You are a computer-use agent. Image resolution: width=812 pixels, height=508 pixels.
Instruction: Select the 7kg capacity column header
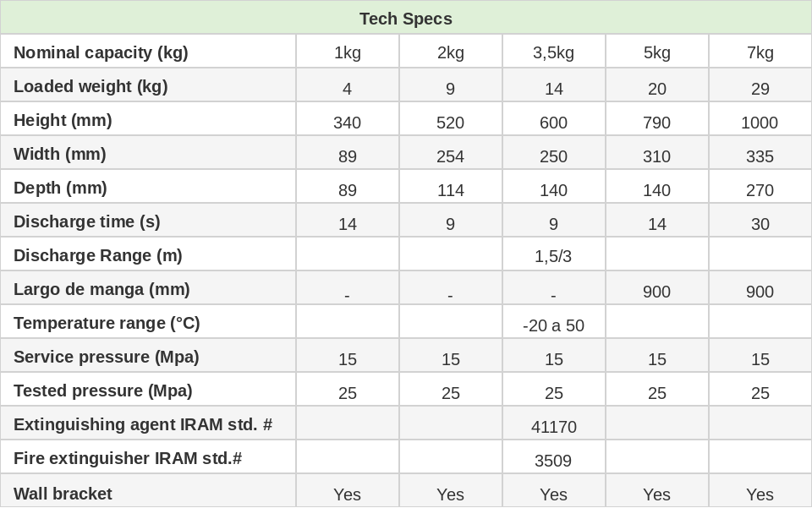[x=760, y=52]
